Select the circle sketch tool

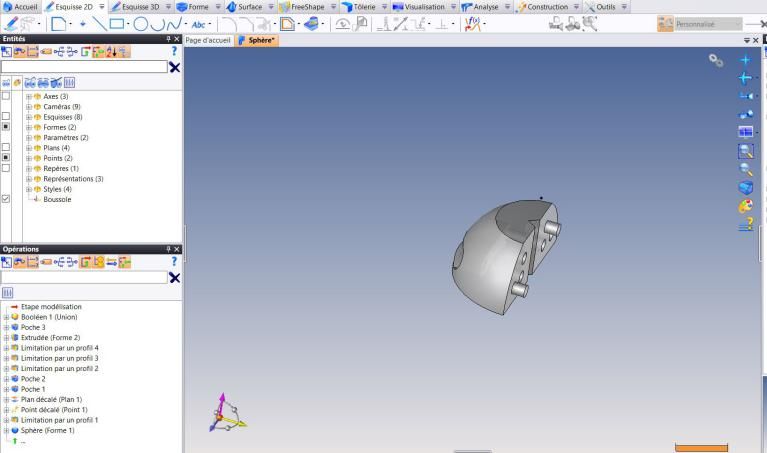[141, 23]
